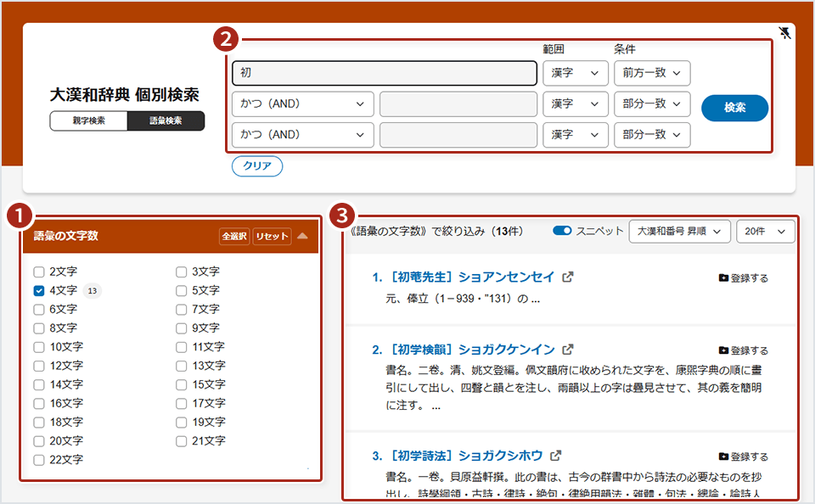
Task: Check the 5文字 checkbox
Action: tap(181, 290)
